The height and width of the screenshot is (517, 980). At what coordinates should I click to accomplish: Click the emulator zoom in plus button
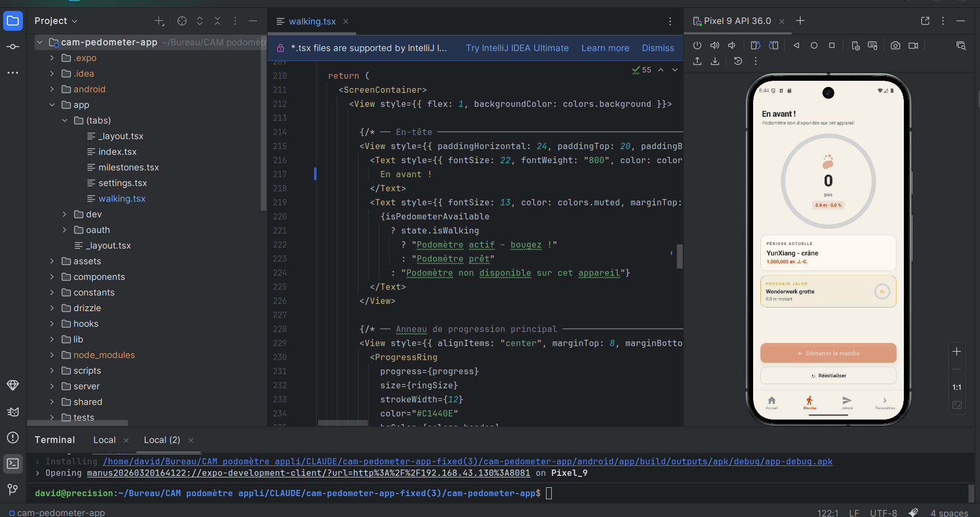(x=957, y=352)
